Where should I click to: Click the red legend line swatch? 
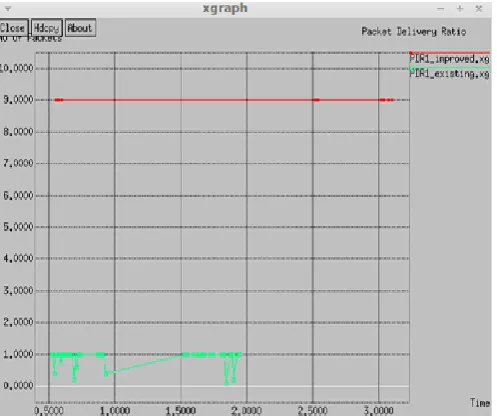450,53
